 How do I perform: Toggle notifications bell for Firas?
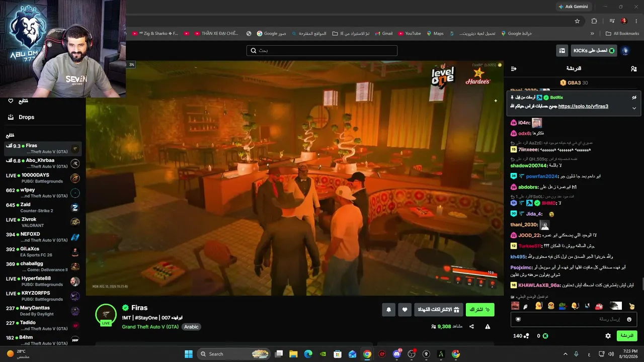click(x=388, y=310)
